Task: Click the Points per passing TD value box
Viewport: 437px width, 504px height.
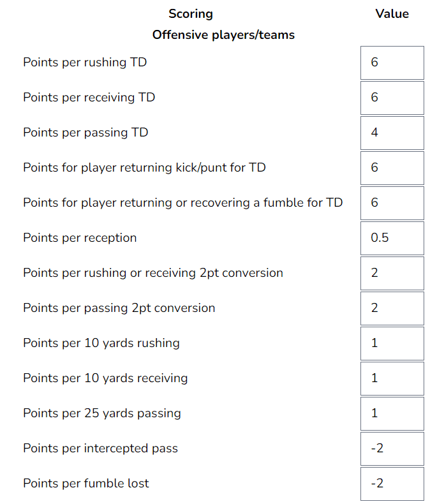Action: (x=392, y=133)
